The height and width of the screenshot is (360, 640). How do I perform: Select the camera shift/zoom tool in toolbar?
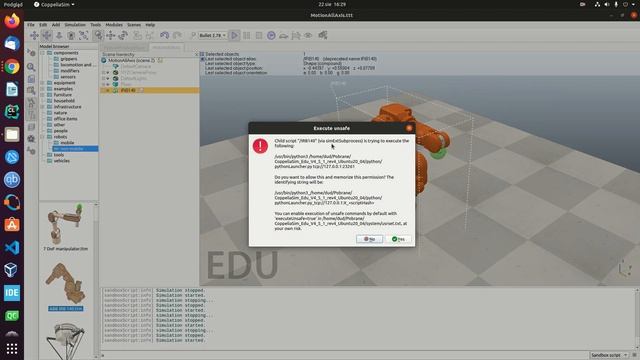[59, 36]
